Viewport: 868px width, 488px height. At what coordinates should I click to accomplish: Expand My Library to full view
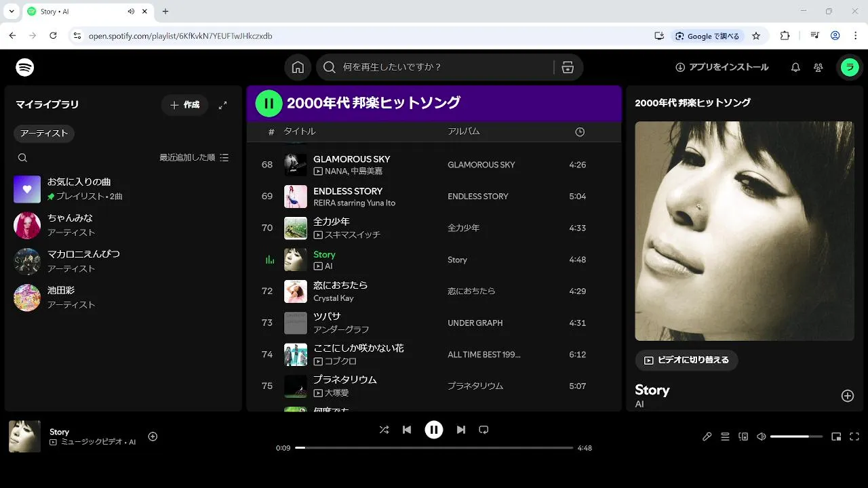click(222, 105)
